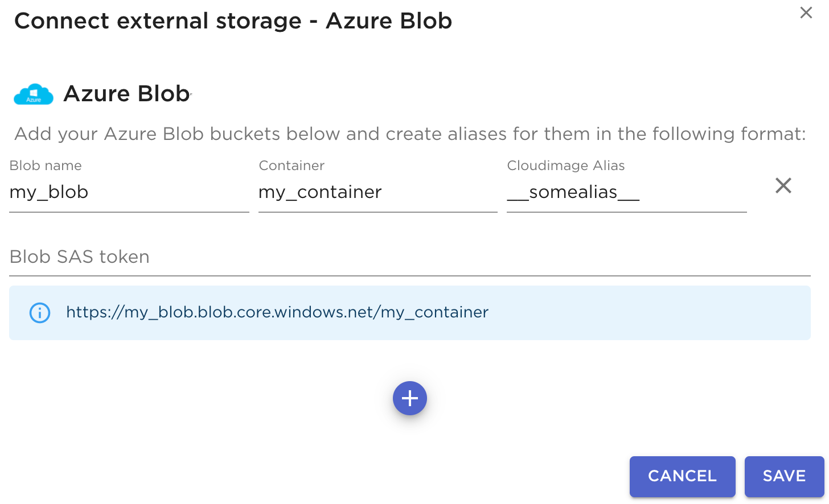
Task: Focus the Blob name field with my_blob
Action: click(x=129, y=192)
